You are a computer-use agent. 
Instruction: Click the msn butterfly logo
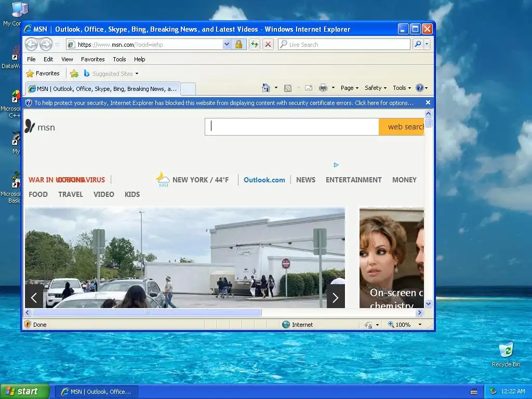point(40,127)
